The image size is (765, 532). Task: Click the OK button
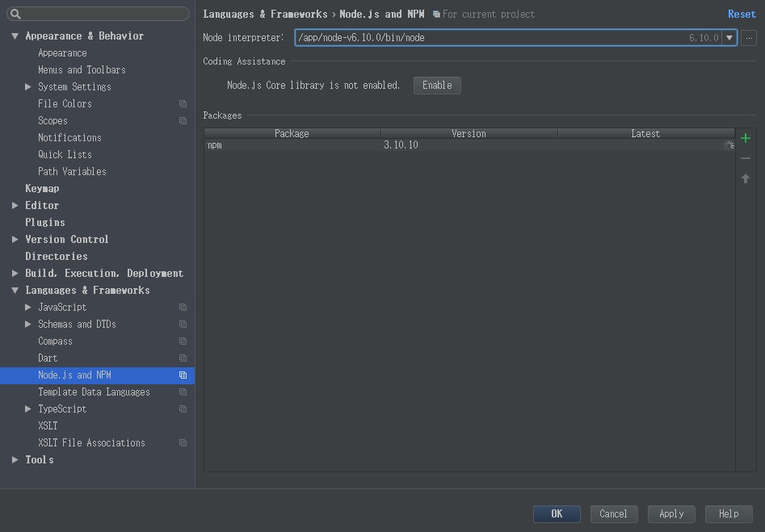[x=557, y=514]
